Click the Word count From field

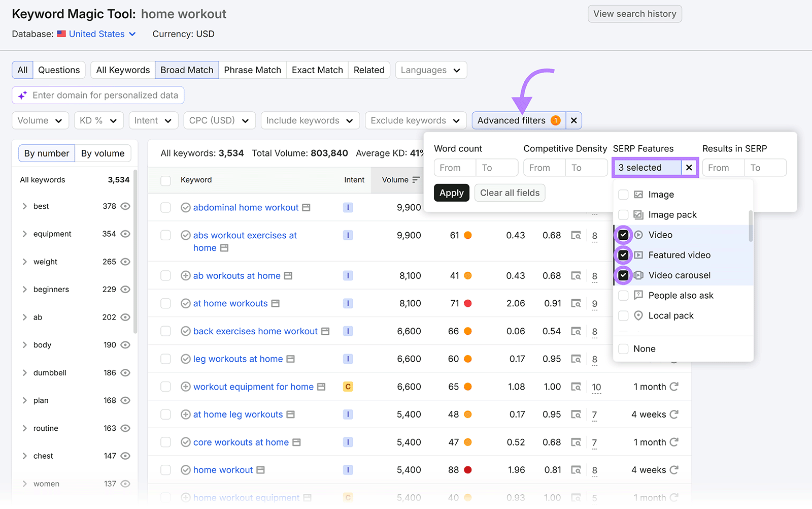click(455, 168)
